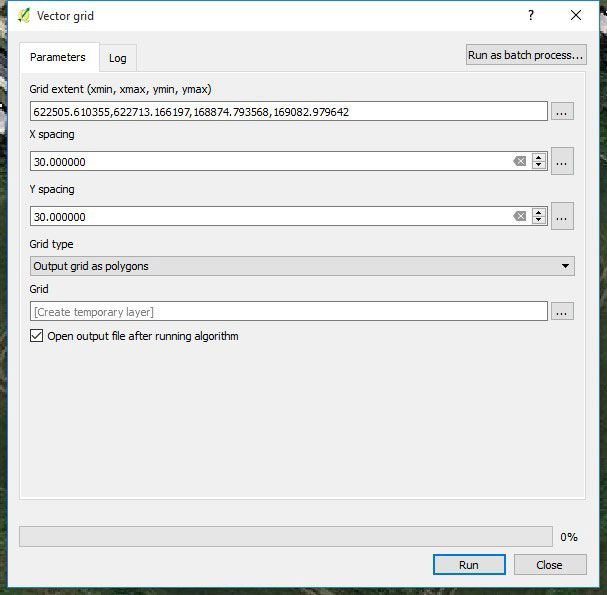The height and width of the screenshot is (595, 607).
Task: Click the Run button
Action: click(469, 565)
